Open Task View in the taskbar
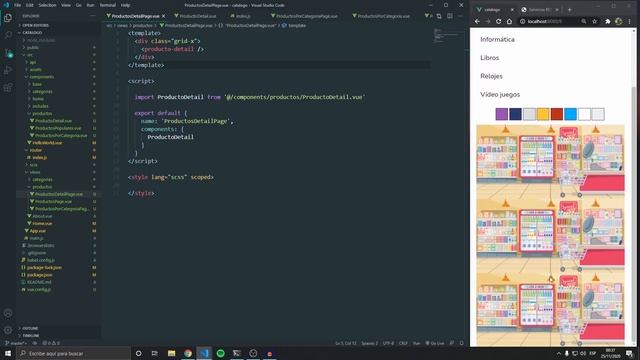This screenshot has width=640, height=360. click(x=155, y=353)
